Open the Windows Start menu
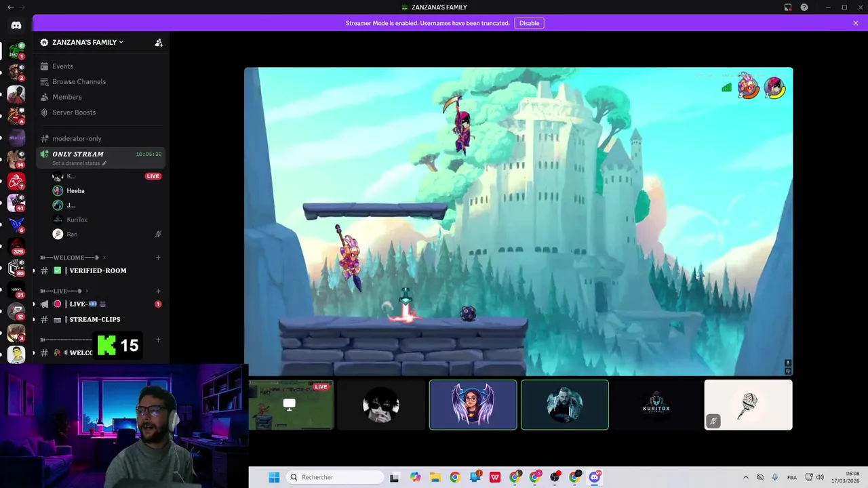This screenshot has height=488, width=868. 274,477
